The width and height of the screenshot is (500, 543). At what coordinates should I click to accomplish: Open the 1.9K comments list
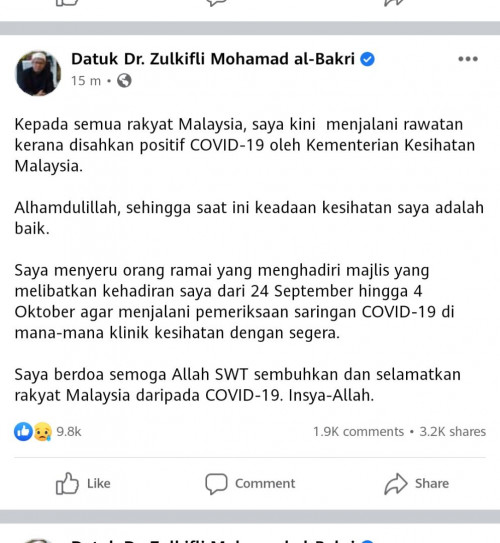pos(358,432)
